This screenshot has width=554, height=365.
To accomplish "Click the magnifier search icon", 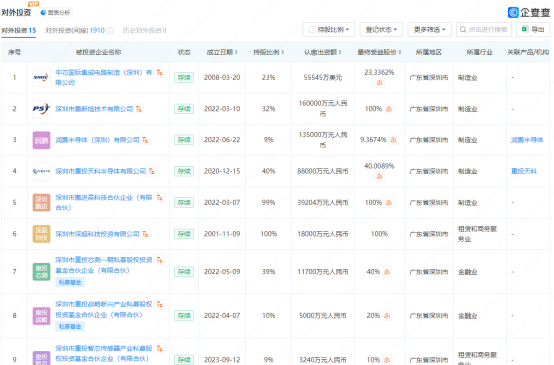I will pyautogui.click(x=463, y=30).
